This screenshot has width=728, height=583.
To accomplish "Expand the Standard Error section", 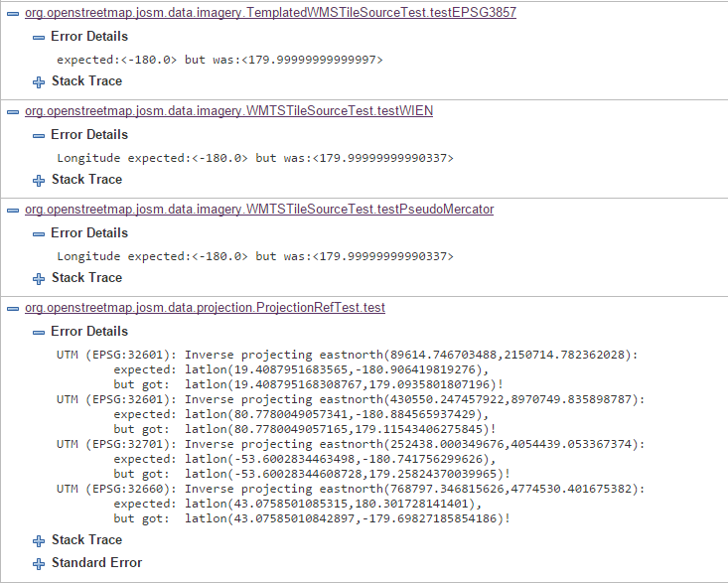I will 39,563.
